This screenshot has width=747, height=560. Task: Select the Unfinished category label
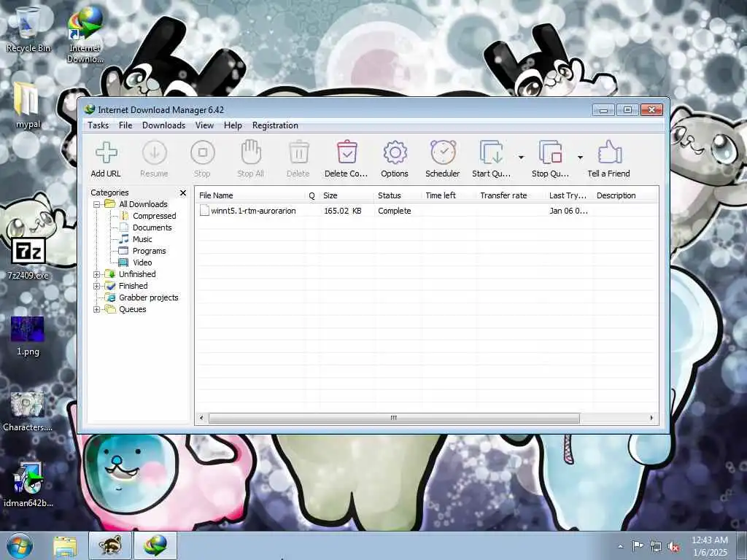tap(137, 274)
